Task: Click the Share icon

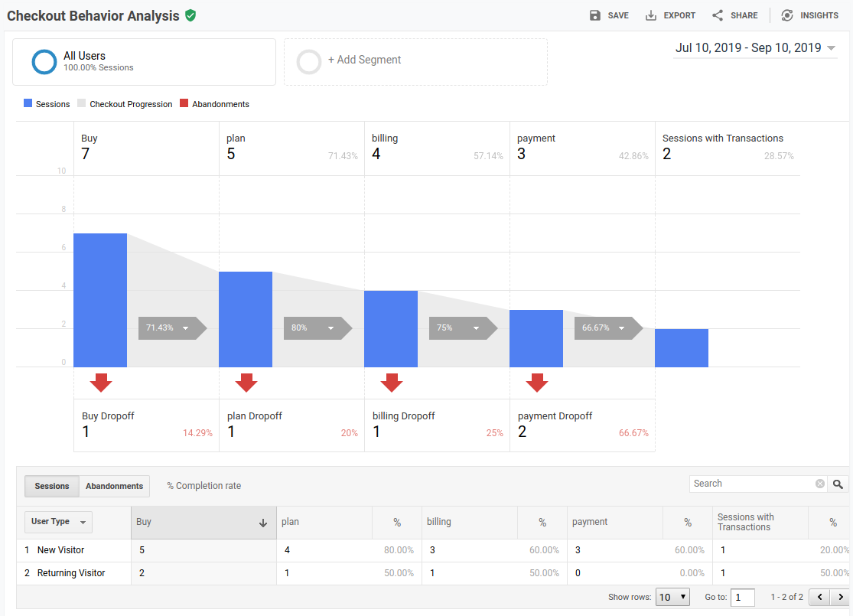Action: [718, 15]
